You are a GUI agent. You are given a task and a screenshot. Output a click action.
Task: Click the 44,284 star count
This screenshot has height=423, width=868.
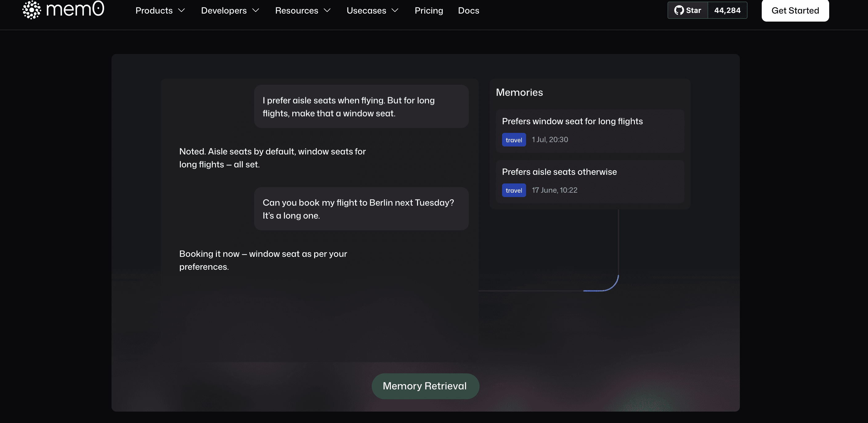[x=727, y=10]
